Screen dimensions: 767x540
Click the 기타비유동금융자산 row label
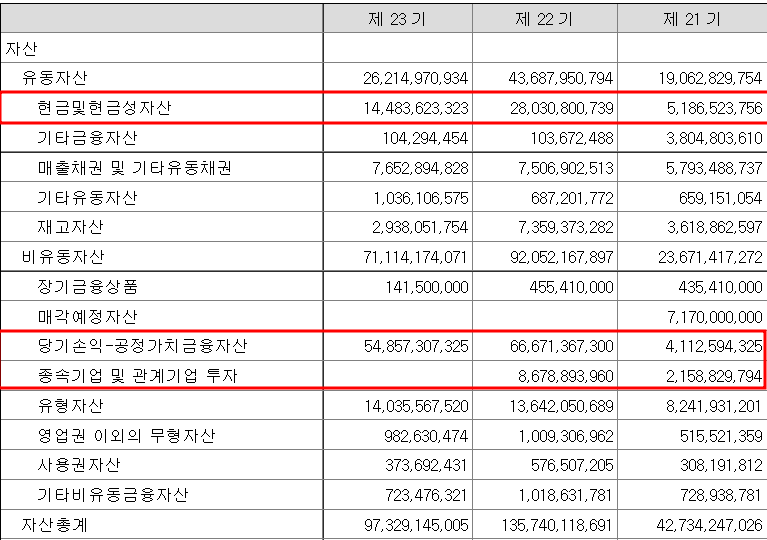113,495
